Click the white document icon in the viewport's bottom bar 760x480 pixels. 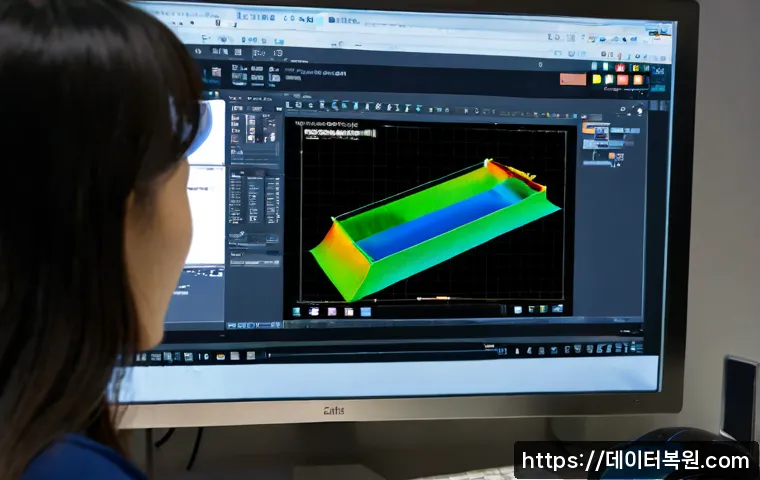click(314, 311)
